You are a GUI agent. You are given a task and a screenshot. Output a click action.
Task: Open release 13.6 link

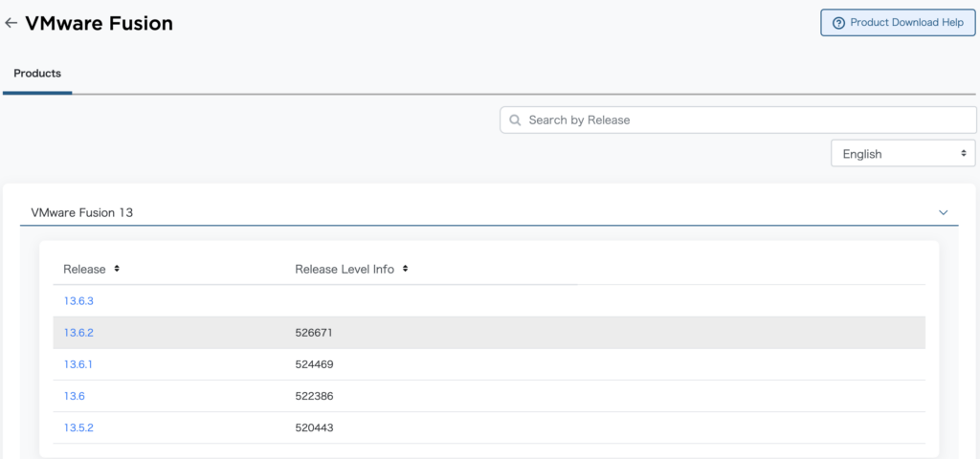[x=74, y=396]
